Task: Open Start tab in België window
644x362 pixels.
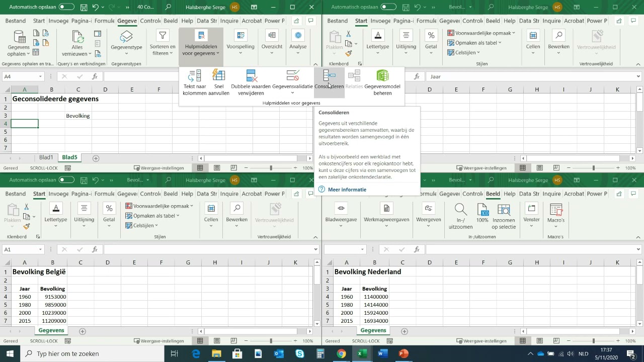Action: click(x=39, y=194)
